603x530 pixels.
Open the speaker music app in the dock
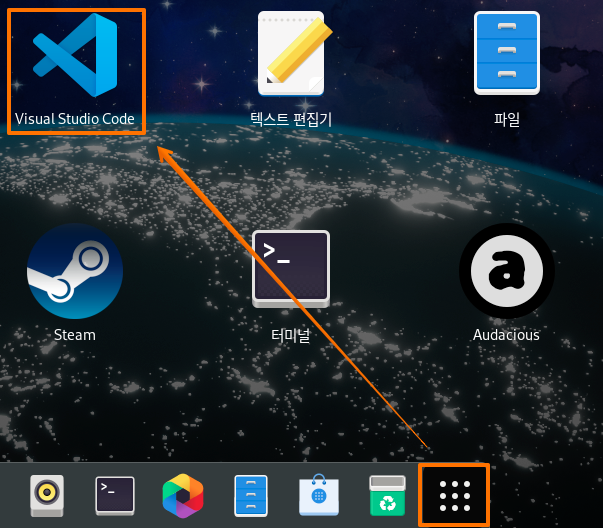click(47, 496)
